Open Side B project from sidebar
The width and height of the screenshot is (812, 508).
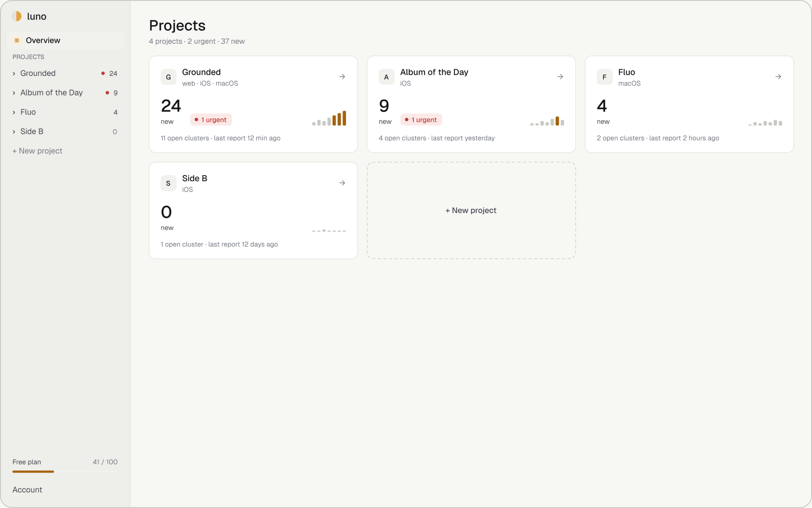click(65, 131)
